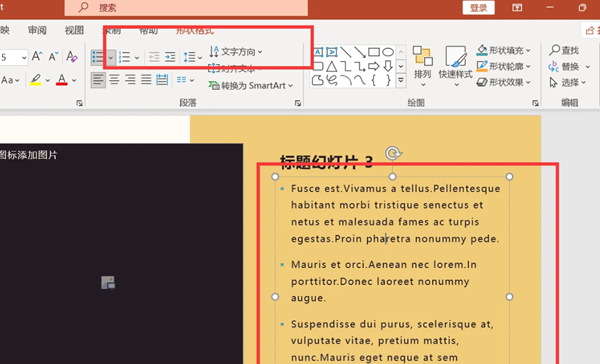Toggle center text alignment
The height and width of the screenshot is (364, 600).
114,80
